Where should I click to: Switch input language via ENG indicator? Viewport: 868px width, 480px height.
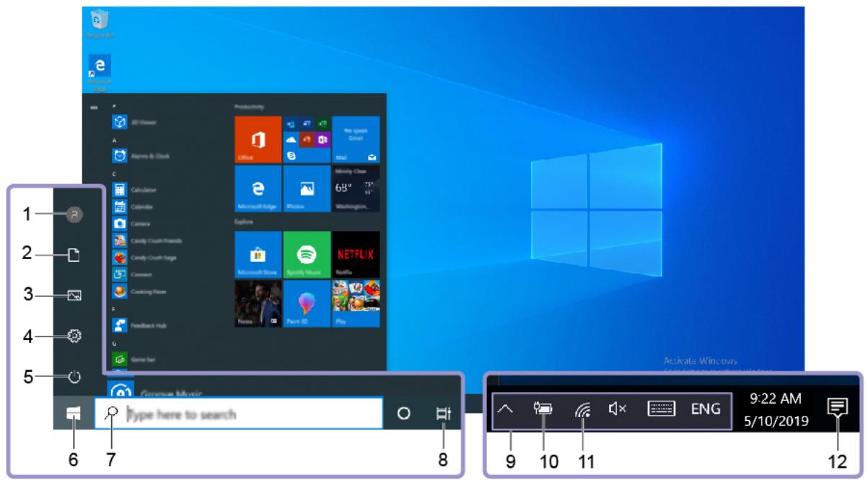(x=705, y=409)
